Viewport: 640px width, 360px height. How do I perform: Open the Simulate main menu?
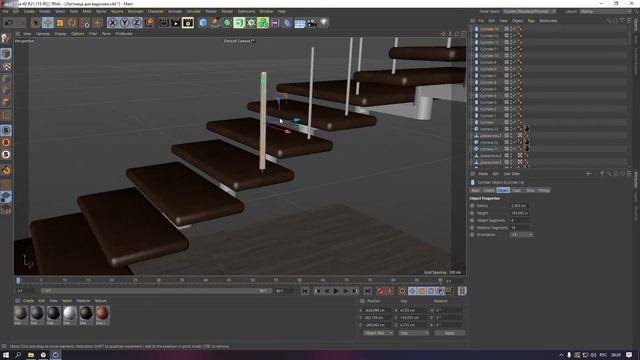coord(193,11)
